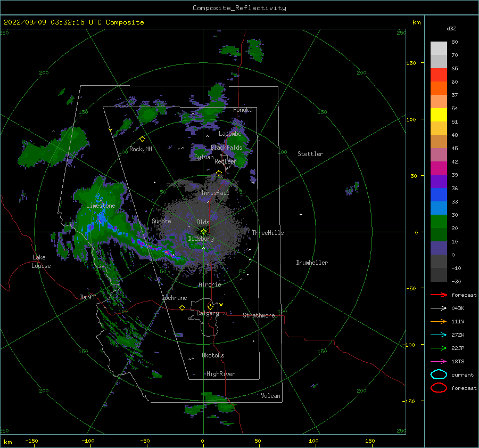Viewport: 479px width, 448px height.
Task: Click the RockyMH label
Action: point(141,149)
